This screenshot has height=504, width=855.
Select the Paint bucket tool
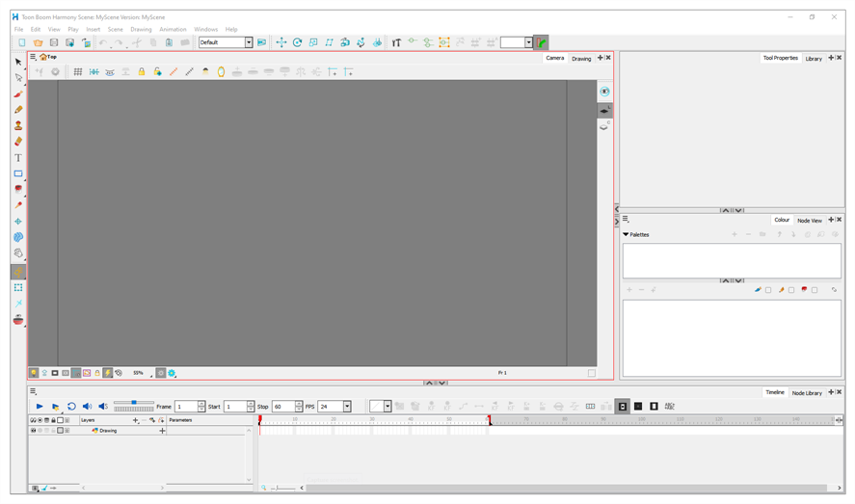pyautogui.click(x=18, y=189)
